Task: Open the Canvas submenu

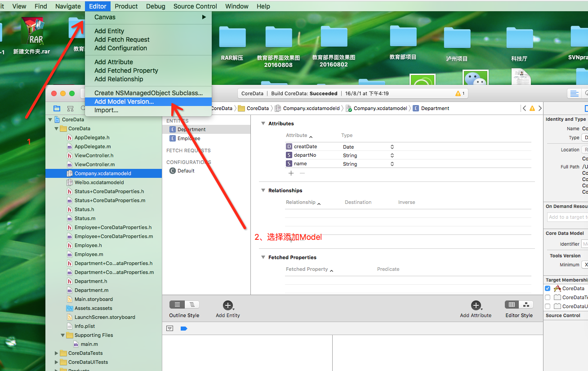Action: coord(148,17)
